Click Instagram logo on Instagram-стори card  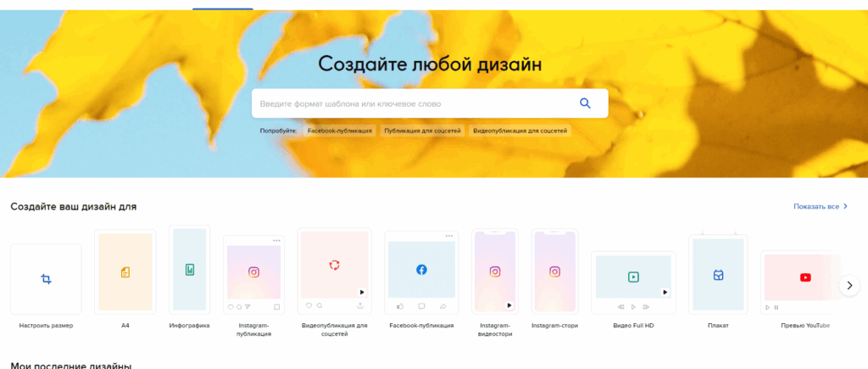click(x=554, y=271)
